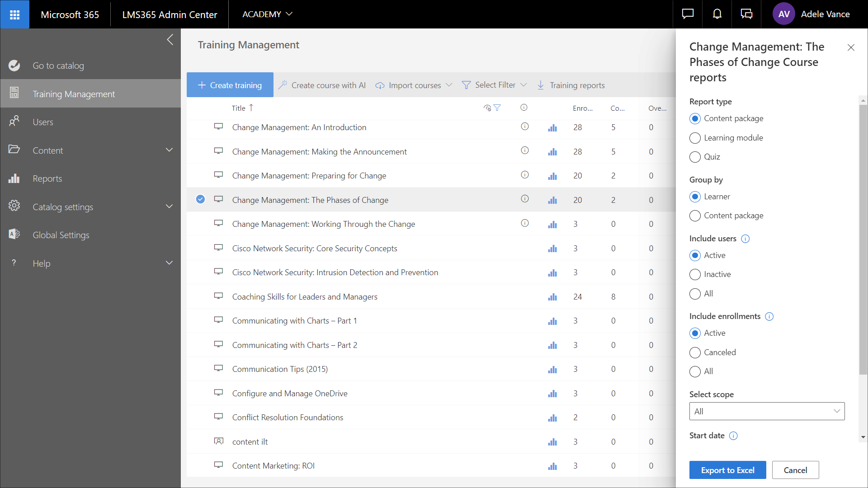The width and height of the screenshot is (868, 488).
Task: Click info icon for Change Management: An Introduction
Action: tap(524, 127)
